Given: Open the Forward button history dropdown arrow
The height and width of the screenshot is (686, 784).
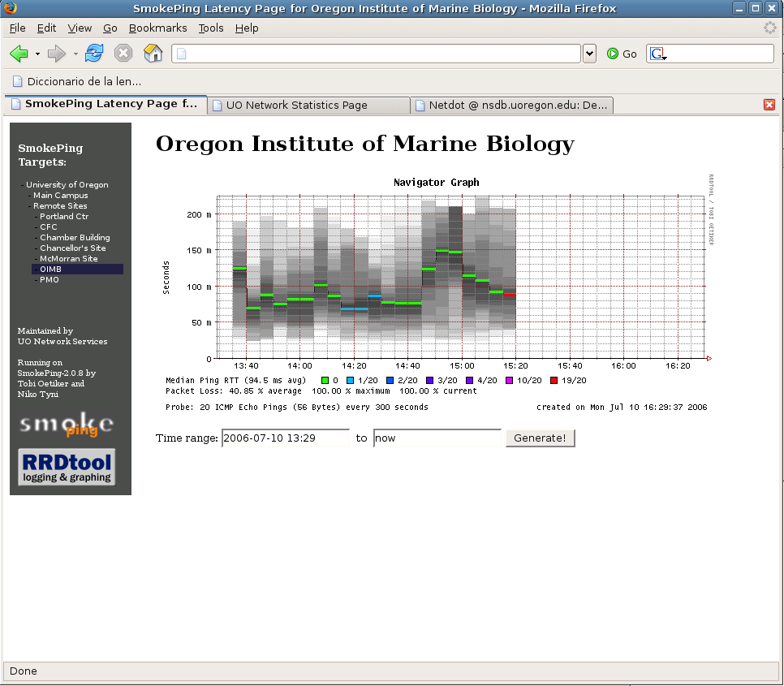Looking at the screenshot, I should 75,54.
